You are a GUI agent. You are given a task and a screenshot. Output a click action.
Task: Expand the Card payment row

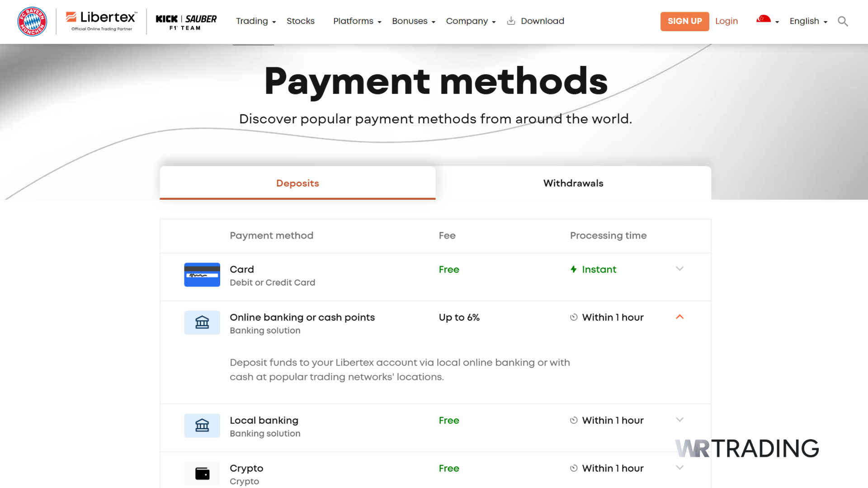(x=679, y=269)
